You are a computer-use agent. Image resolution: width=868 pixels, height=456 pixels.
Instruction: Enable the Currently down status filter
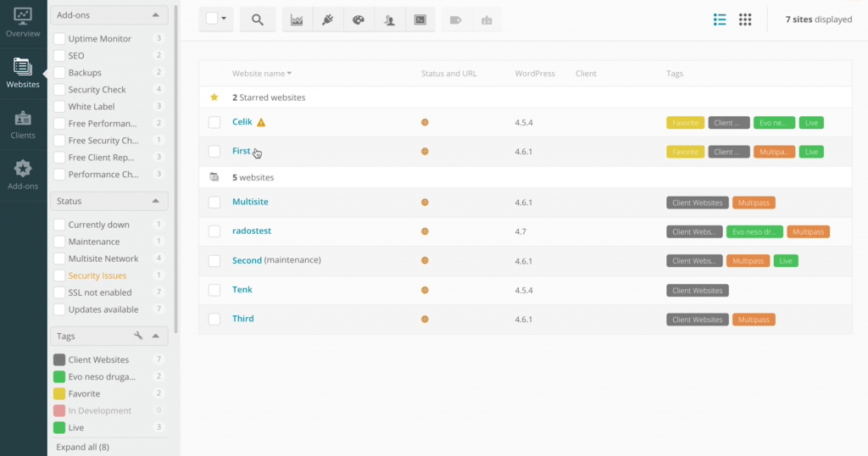click(x=59, y=225)
